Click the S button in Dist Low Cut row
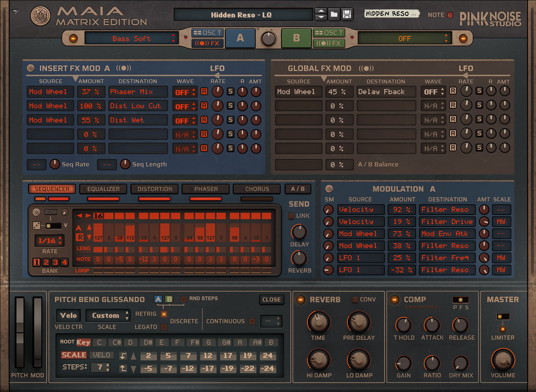Screen dimensions: 536x392 [231, 106]
